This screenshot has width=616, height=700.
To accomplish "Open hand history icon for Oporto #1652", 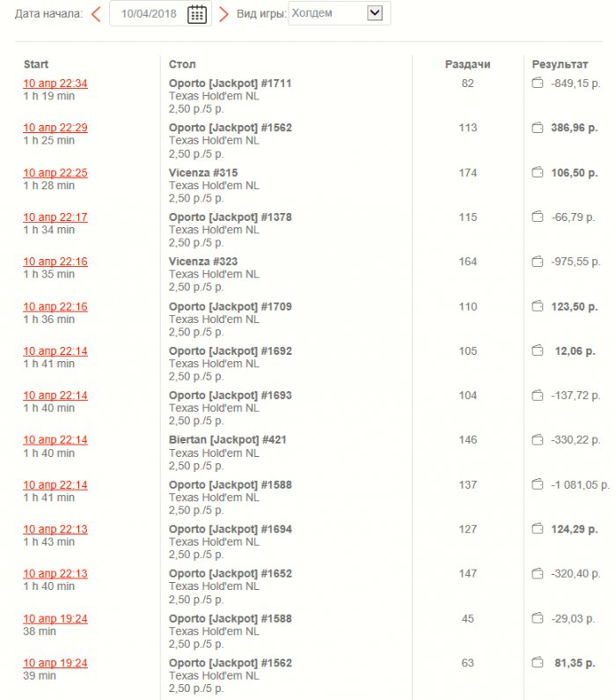I will click(538, 573).
